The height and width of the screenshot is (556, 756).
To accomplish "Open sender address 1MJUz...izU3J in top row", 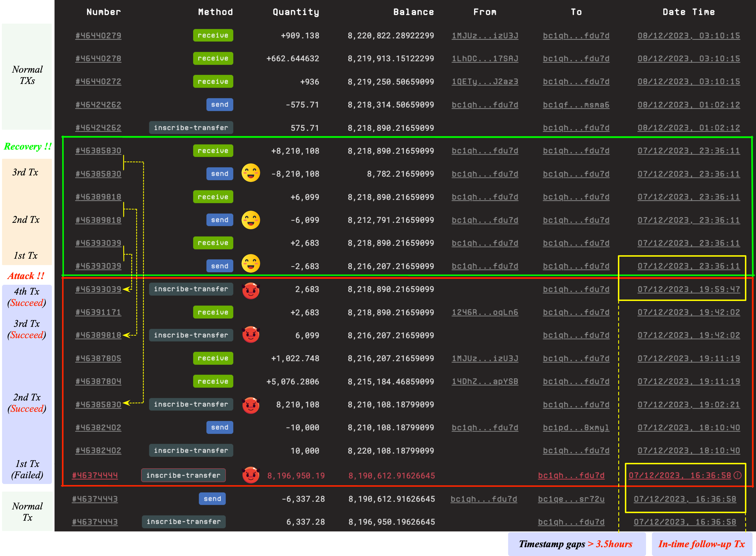I will tap(485, 36).
